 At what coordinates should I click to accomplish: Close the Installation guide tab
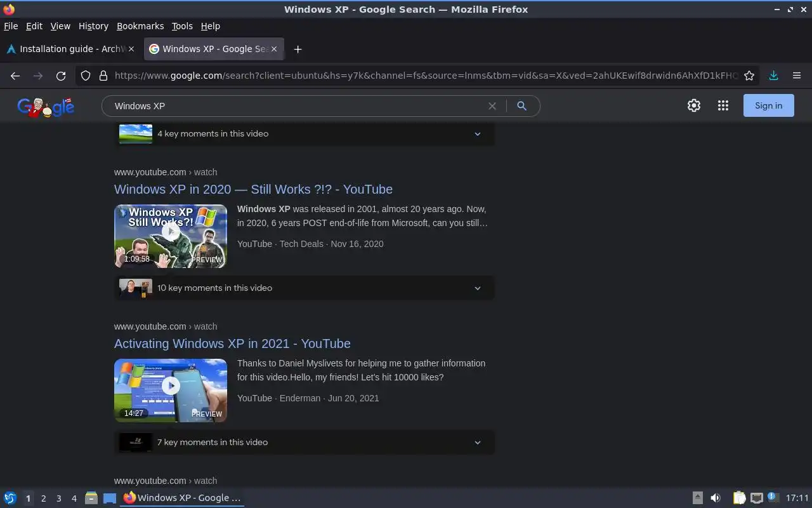coord(131,49)
